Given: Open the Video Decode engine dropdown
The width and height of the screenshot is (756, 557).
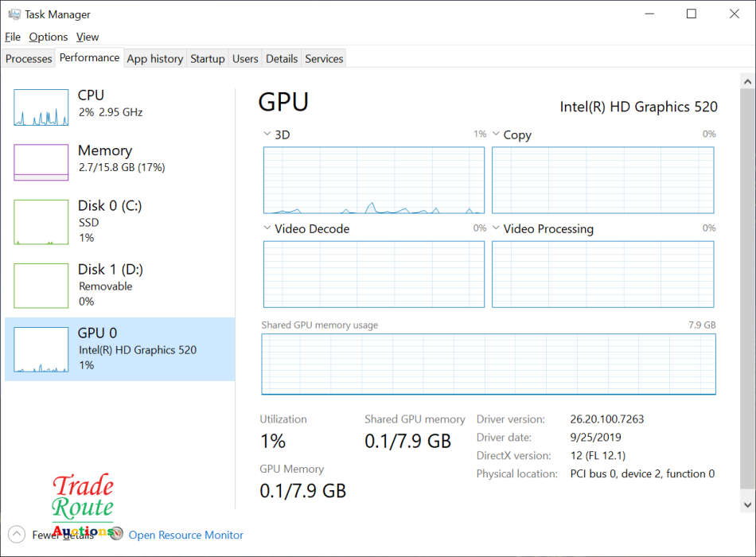Looking at the screenshot, I should tap(267, 229).
